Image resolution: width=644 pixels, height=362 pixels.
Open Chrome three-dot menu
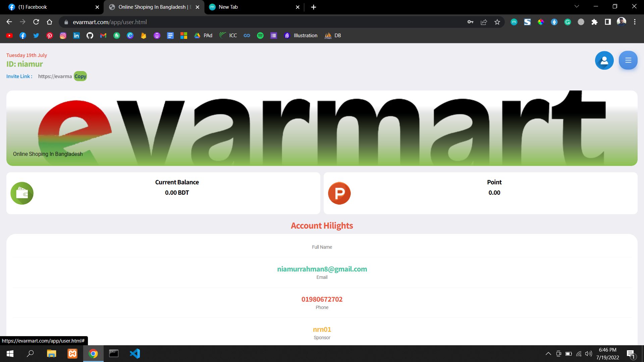point(635,22)
